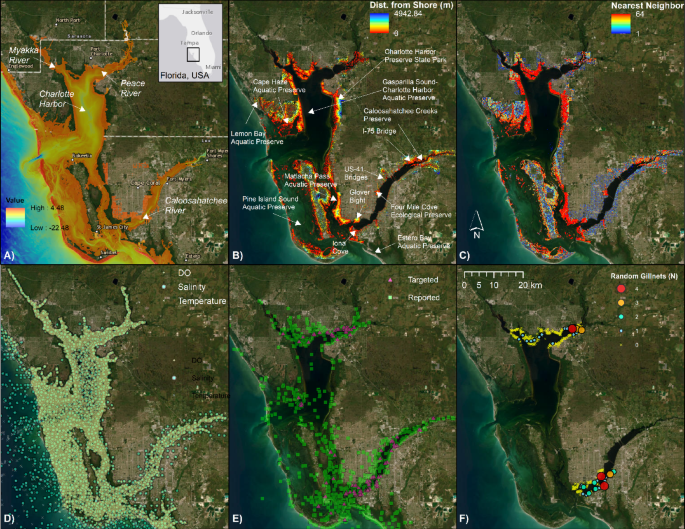Click the panel letter 'A)'
The height and width of the screenshot is (529, 685).
pos(9,256)
